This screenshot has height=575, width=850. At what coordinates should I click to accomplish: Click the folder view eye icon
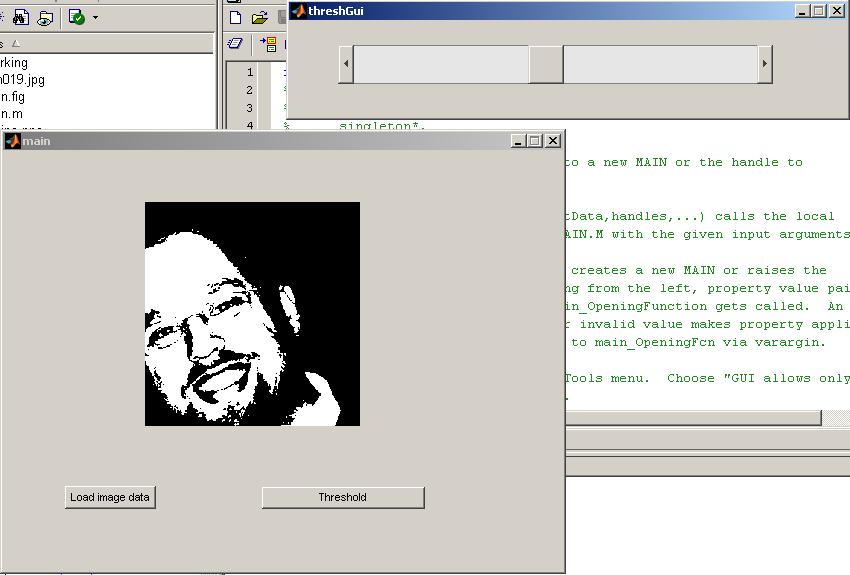tap(45, 18)
